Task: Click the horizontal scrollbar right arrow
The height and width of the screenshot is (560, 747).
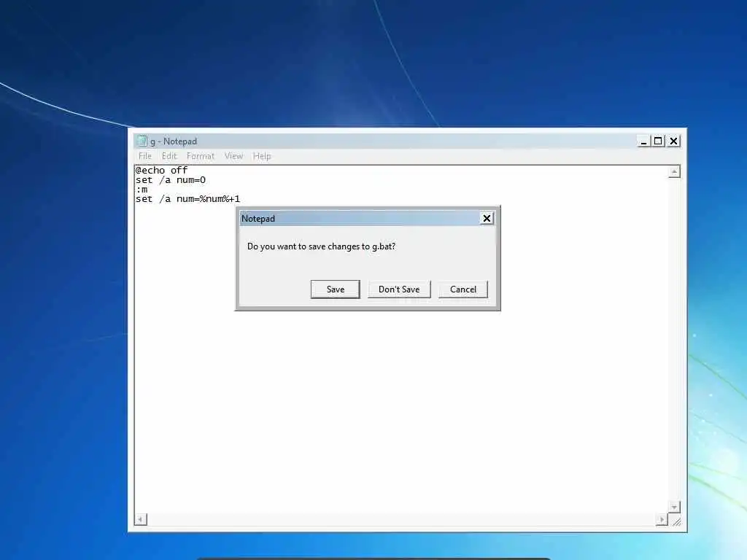Action: (662, 519)
